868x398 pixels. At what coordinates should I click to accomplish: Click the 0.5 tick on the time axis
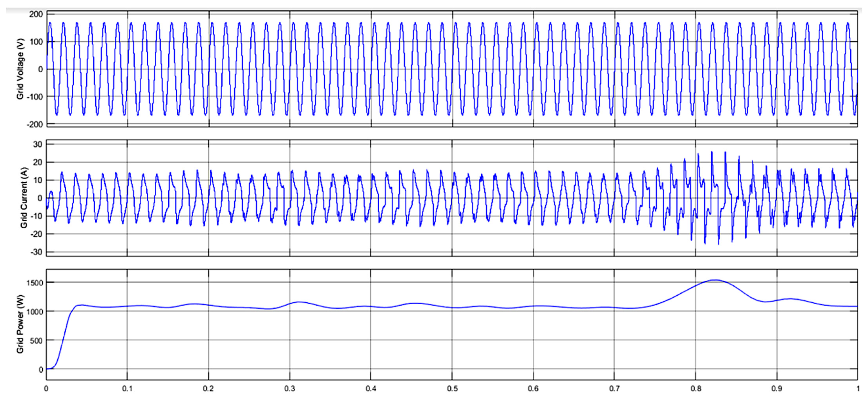(x=452, y=389)
